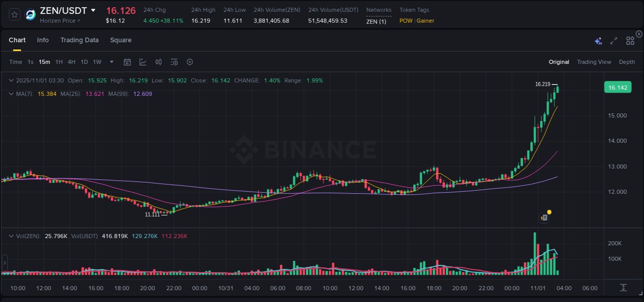Open the display settings icon
This screenshot has width=644, height=302.
174,62
